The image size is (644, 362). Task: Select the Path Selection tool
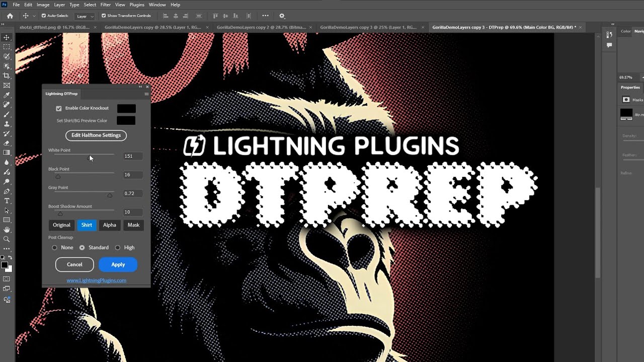coord(7,211)
